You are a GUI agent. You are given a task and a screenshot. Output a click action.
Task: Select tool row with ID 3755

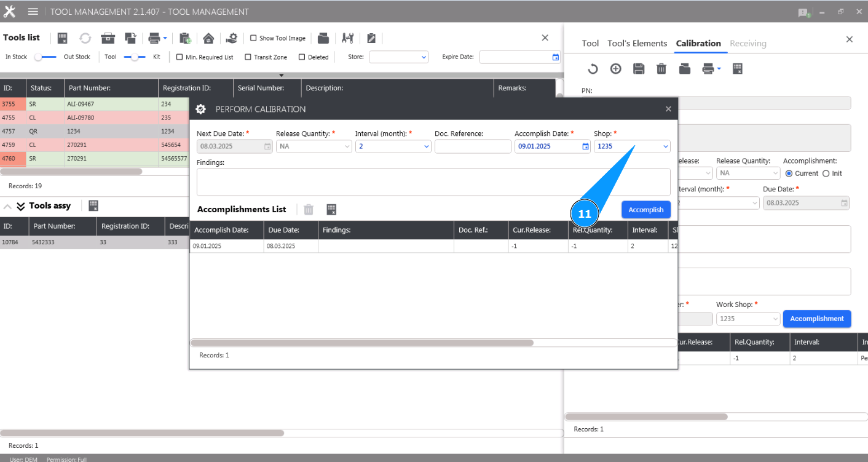point(94,105)
